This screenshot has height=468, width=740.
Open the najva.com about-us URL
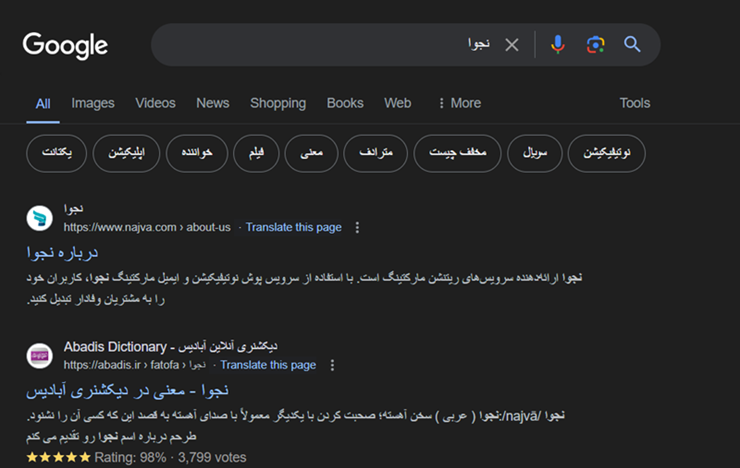click(147, 227)
